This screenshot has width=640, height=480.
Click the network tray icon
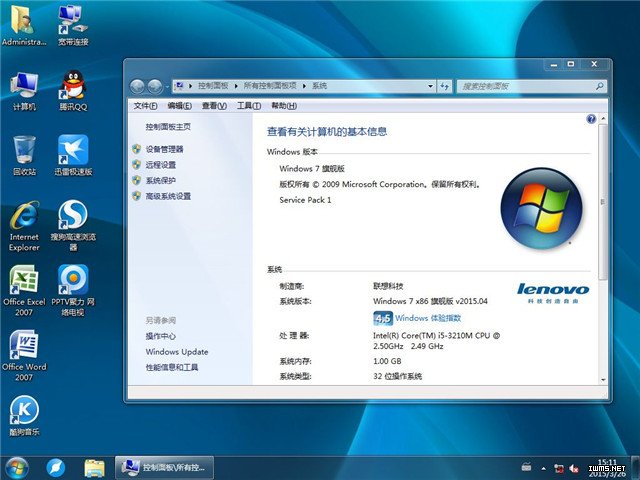coord(558,469)
